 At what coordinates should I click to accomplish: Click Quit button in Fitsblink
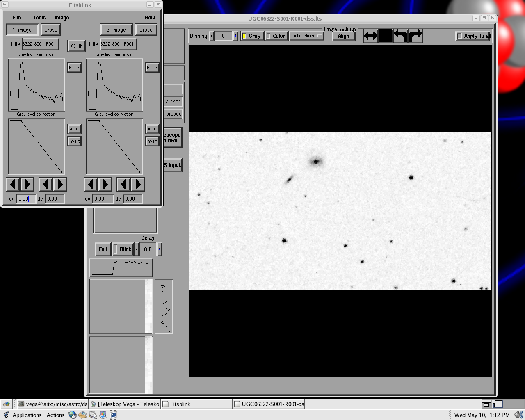[76, 46]
